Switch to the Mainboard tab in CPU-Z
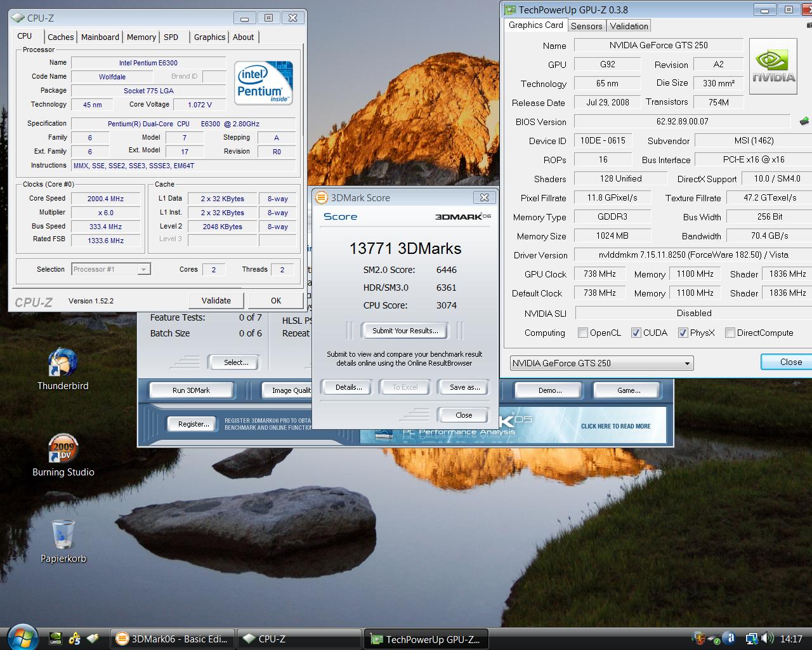 [x=100, y=37]
